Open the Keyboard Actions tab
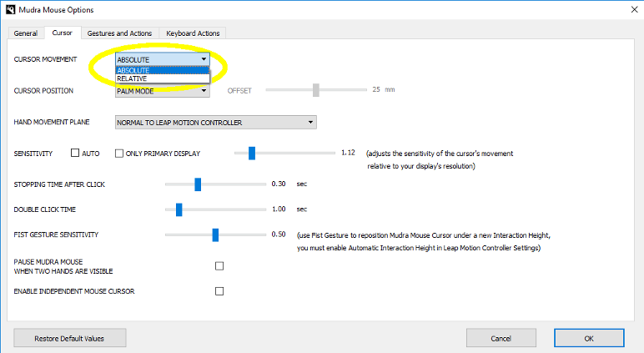This screenshot has width=644, height=353. click(193, 33)
